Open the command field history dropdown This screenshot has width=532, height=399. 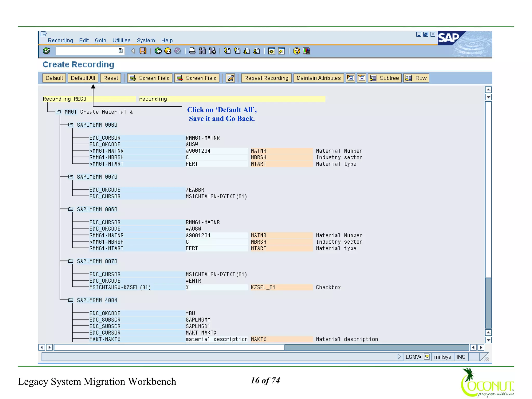pyautogui.click(x=121, y=51)
